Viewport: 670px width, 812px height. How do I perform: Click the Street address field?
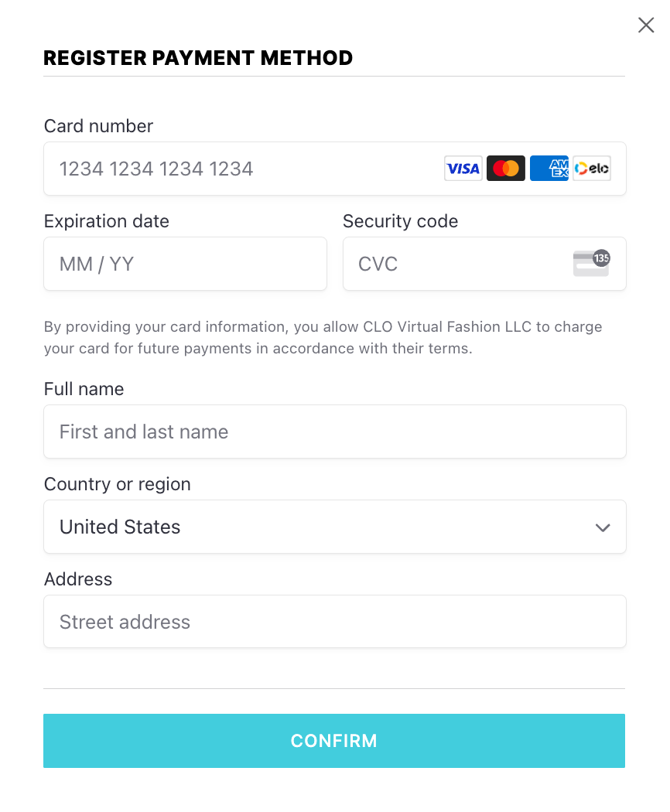click(335, 622)
